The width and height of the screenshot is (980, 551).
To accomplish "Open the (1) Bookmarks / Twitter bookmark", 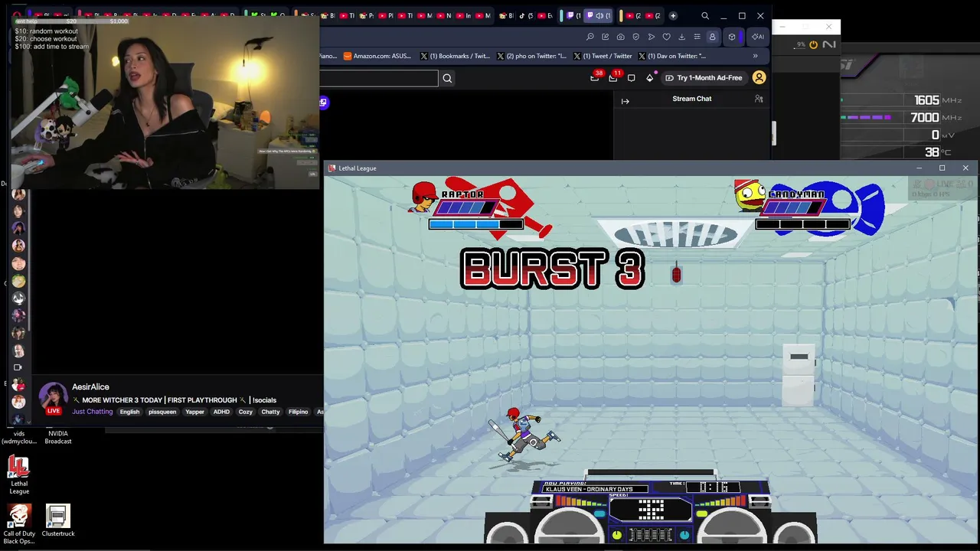I will point(456,56).
